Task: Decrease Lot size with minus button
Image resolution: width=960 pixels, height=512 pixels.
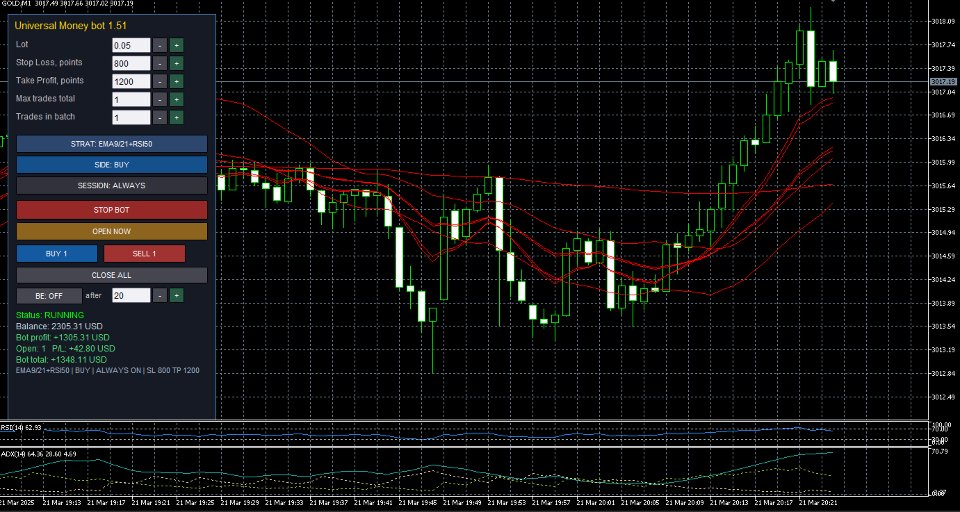Action: point(159,45)
